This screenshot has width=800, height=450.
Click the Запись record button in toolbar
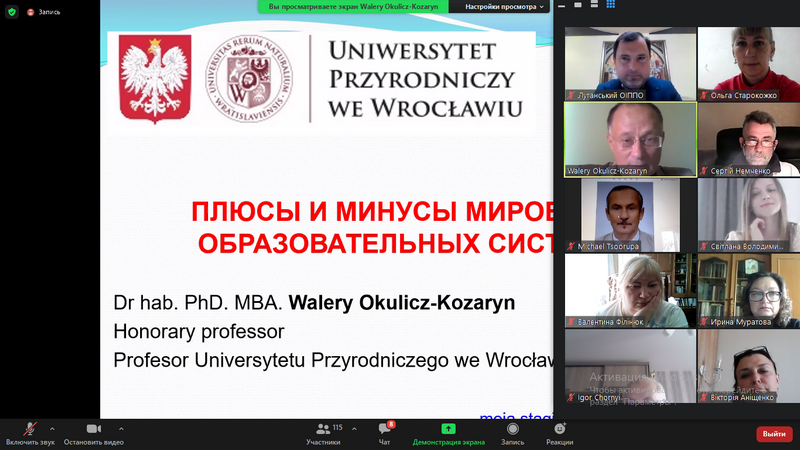pos(512,434)
